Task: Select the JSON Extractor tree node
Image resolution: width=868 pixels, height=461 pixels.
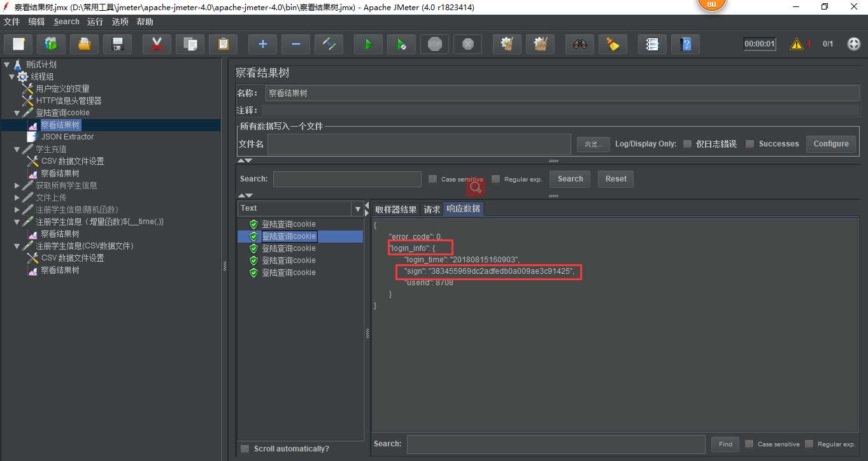Action: point(68,137)
